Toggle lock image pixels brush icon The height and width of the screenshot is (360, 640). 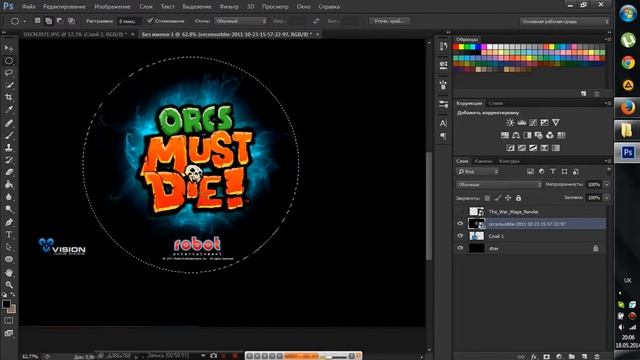point(498,198)
